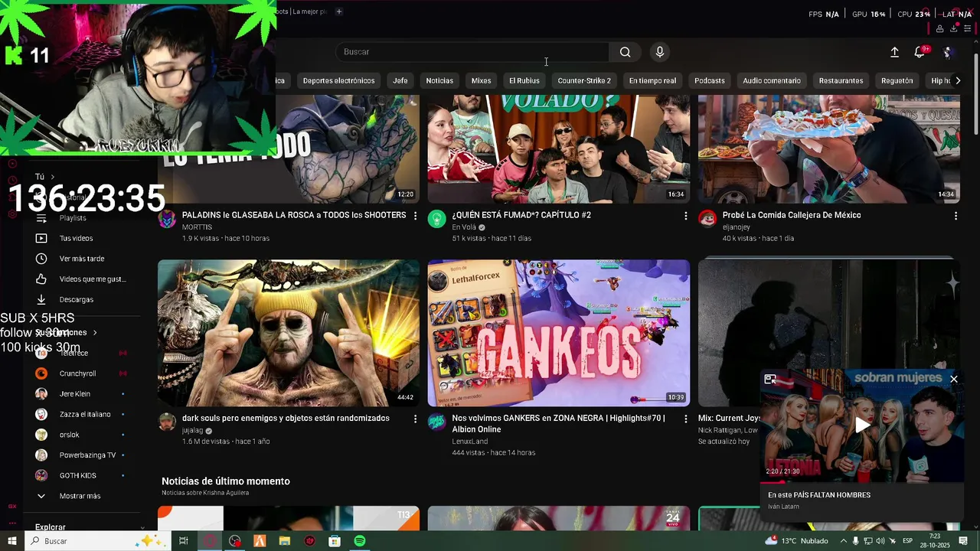Open the taskbar volume control
This screenshot has height=551, width=980.
[880, 541]
